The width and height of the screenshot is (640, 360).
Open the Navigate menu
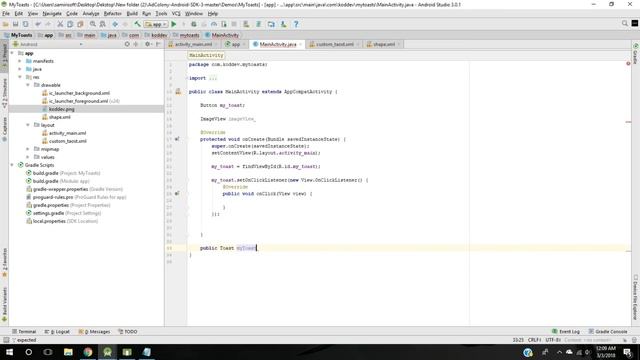(52, 13)
